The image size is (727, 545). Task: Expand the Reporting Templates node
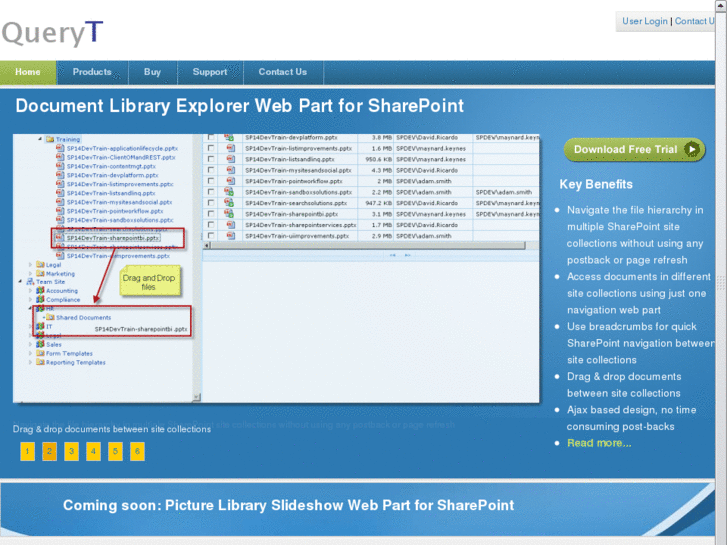(31, 362)
